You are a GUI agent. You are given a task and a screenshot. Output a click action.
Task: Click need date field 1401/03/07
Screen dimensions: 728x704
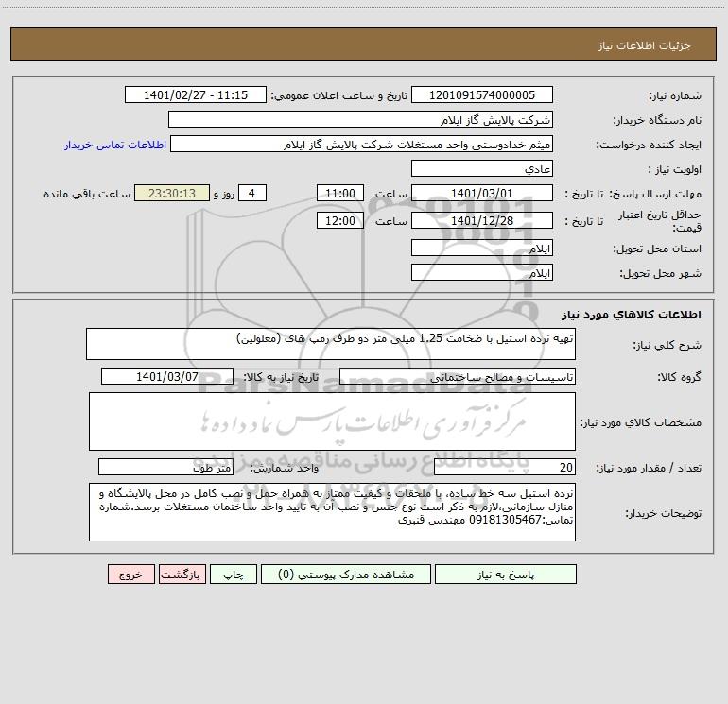(x=167, y=376)
